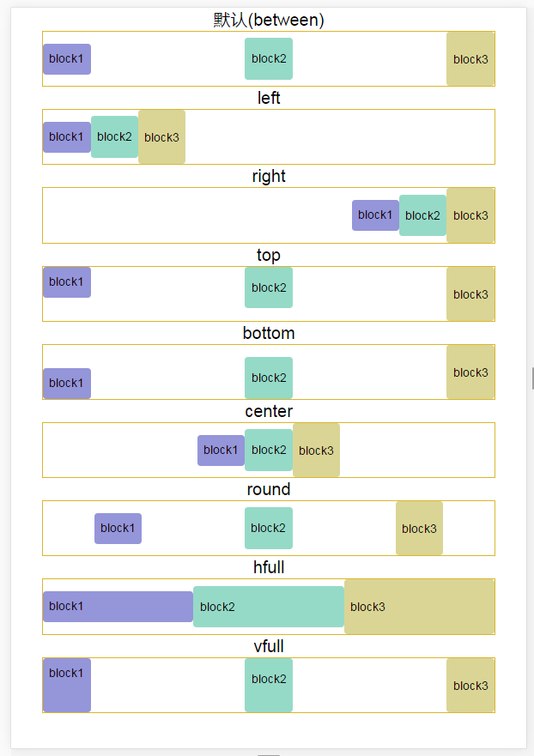Select block2 in the round section
This screenshot has width=534, height=756.
(268, 528)
